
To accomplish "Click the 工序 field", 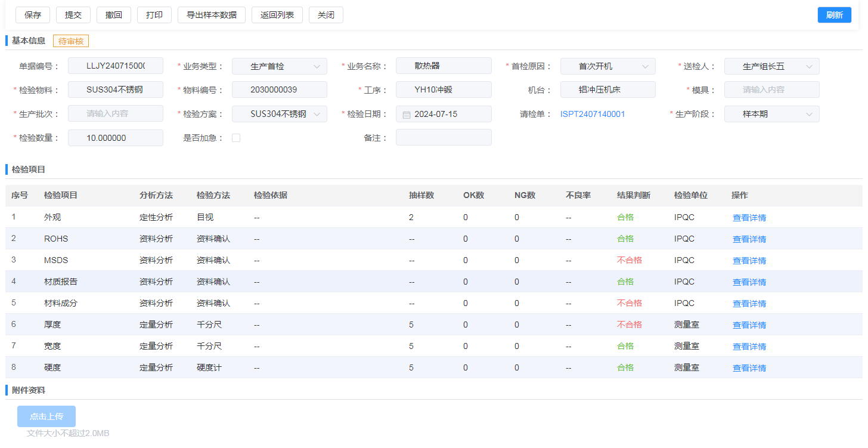I will pyautogui.click(x=444, y=89).
